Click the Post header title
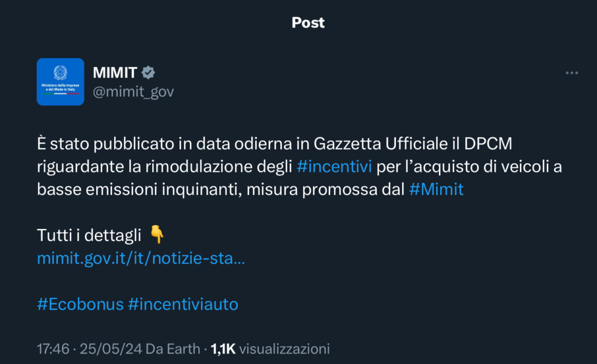The width and height of the screenshot is (597, 364). click(308, 23)
